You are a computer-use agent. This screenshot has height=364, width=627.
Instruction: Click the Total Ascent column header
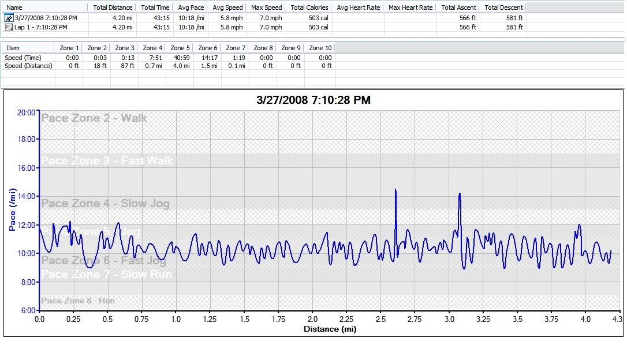tap(459, 7)
